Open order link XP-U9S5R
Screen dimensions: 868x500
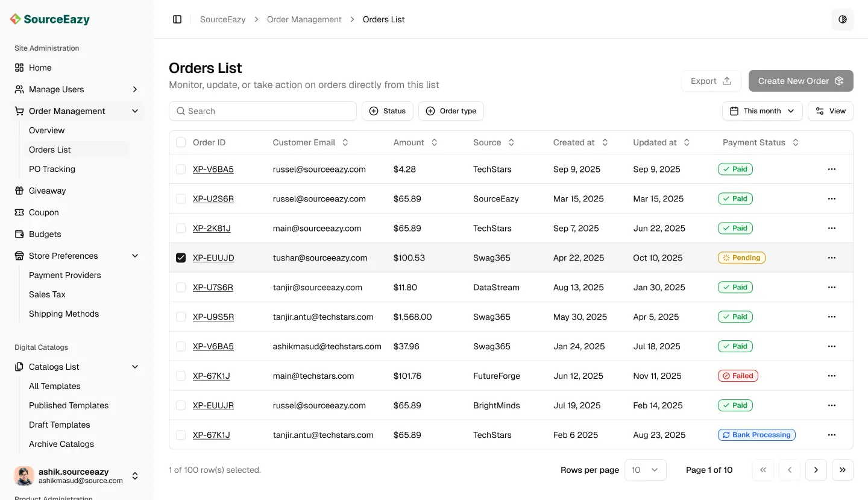tap(213, 317)
